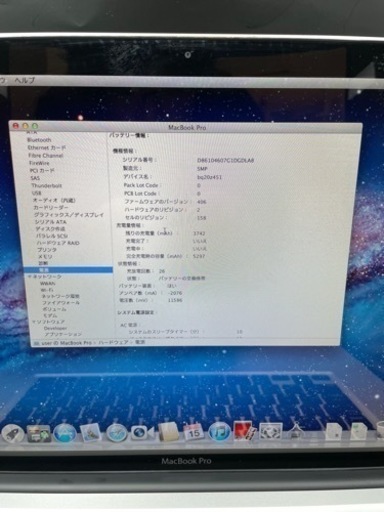This screenshot has width=384, height=512.
Task: Select Bluetooth in the hardware list
Action: tap(39, 140)
